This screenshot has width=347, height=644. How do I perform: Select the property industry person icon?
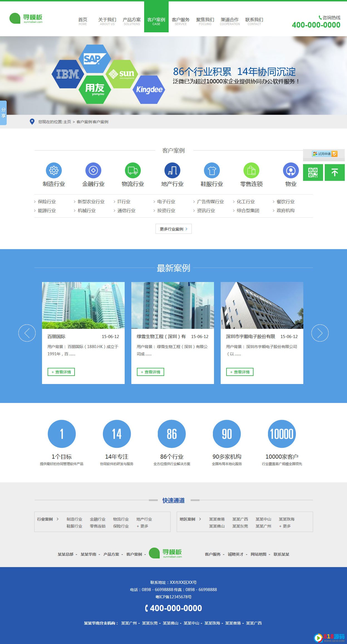pyautogui.click(x=291, y=170)
